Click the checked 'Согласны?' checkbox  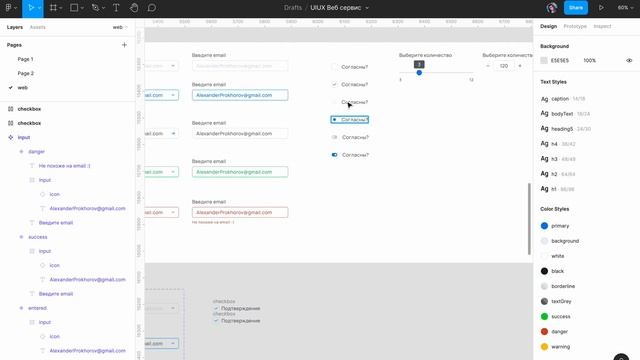coord(334,84)
